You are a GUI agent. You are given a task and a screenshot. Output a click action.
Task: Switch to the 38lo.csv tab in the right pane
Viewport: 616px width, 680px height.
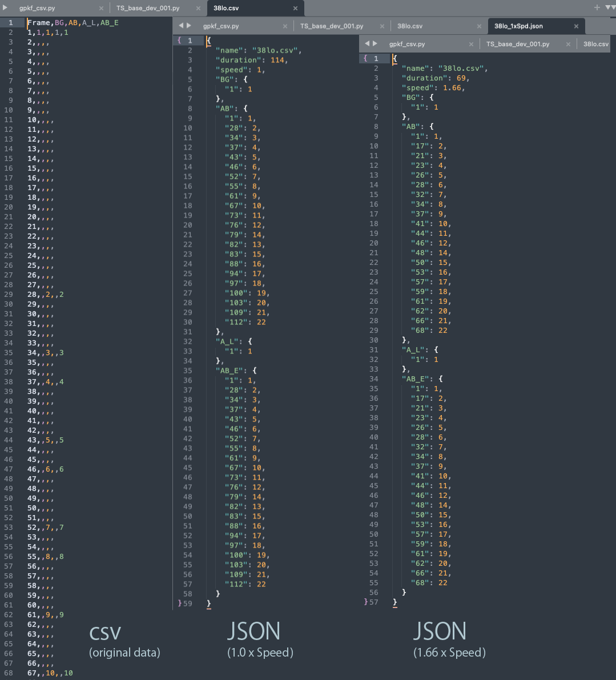597,43
